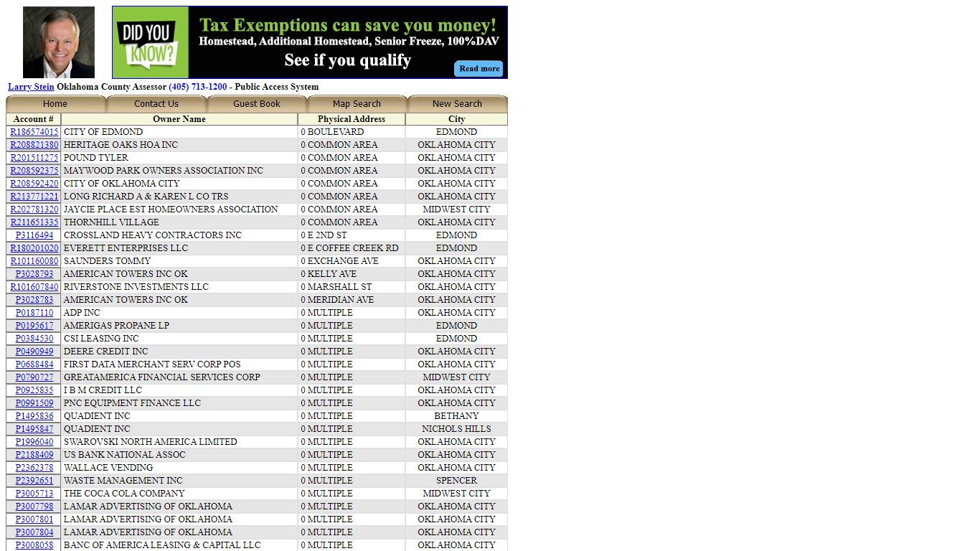Click the Larry Stein portrait photo

tap(59, 42)
